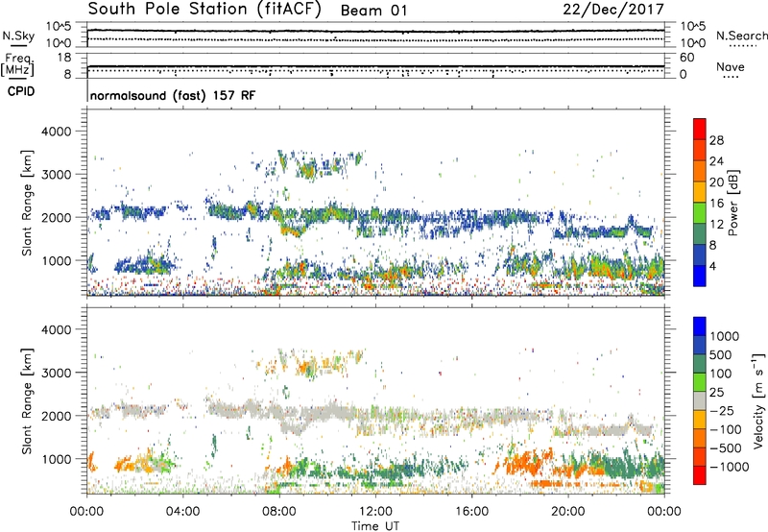768x532 pixels.
Task: Click the '08:00' time tick label
Action: (279, 511)
